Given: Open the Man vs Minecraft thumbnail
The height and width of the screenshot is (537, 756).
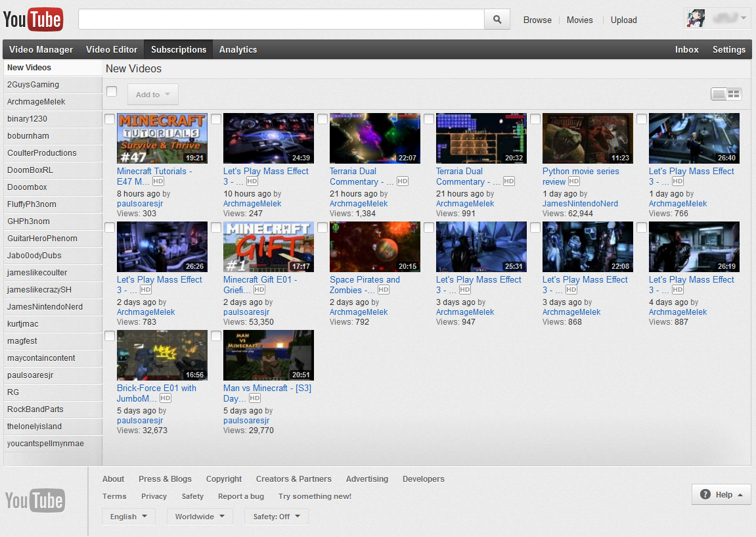Looking at the screenshot, I should (x=269, y=356).
